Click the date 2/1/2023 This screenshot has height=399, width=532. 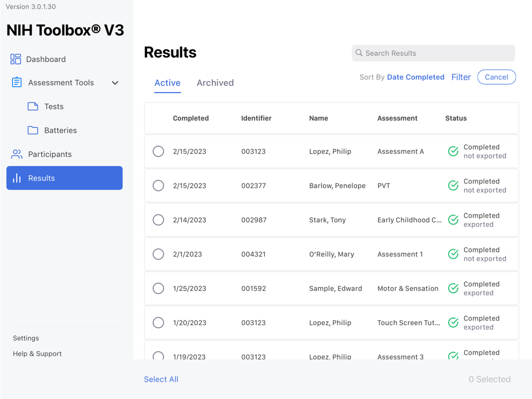(187, 254)
